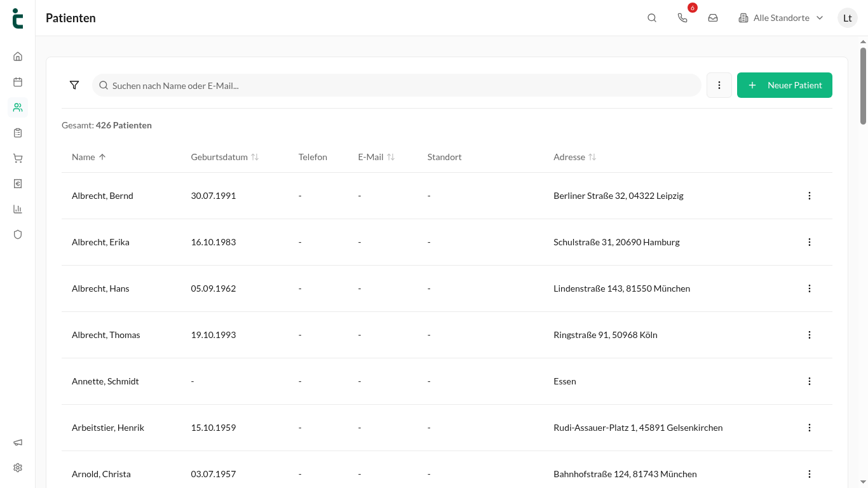Open row menu for Albrecht, Erika
The height and width of the screenshot is (488, 868).
tap(810, 242)
